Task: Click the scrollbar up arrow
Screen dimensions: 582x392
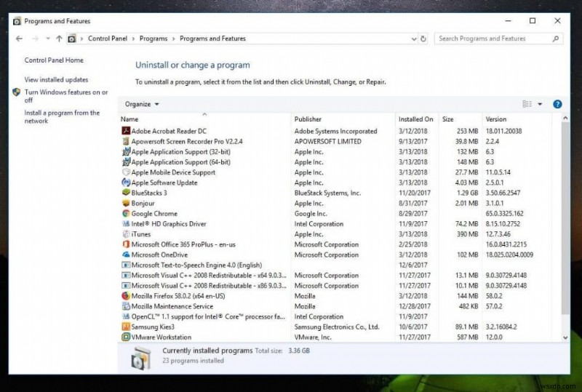Action: pyautogui.click(x=565, y=119)
